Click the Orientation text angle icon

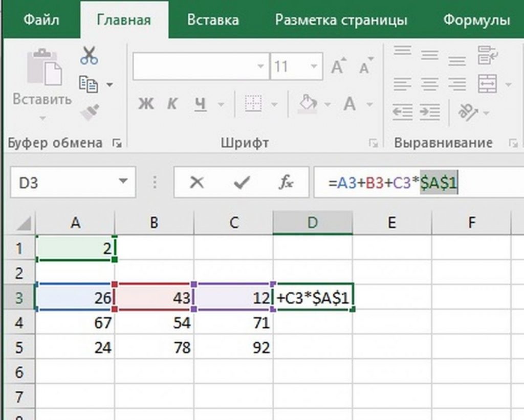tap(467, 110)
